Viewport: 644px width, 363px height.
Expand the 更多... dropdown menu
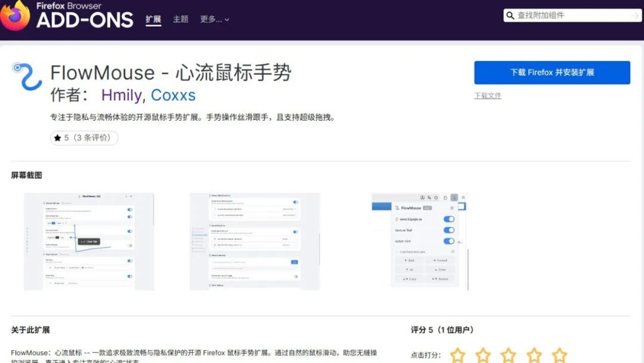click(x=215, y=19)
